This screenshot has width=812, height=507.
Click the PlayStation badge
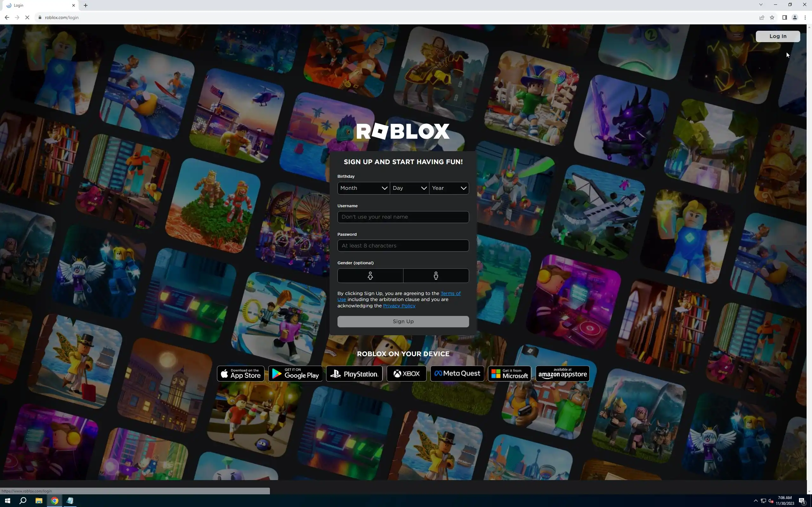[354, 374]
